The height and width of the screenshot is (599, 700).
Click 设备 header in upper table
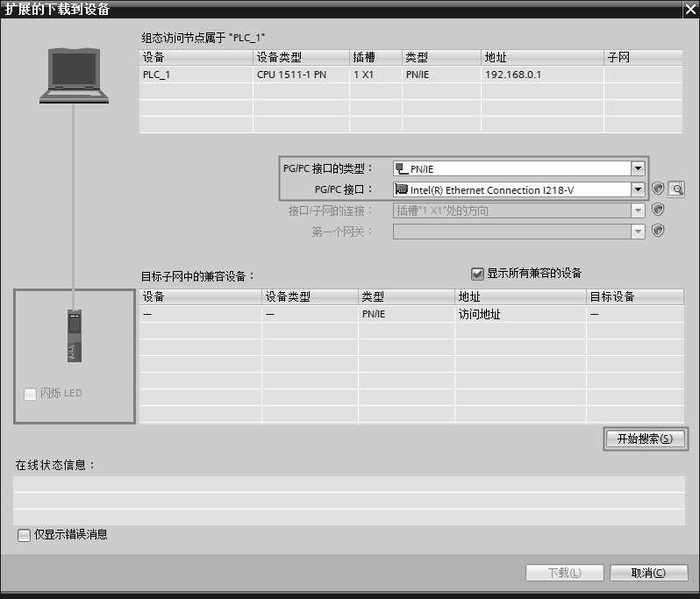196,57
